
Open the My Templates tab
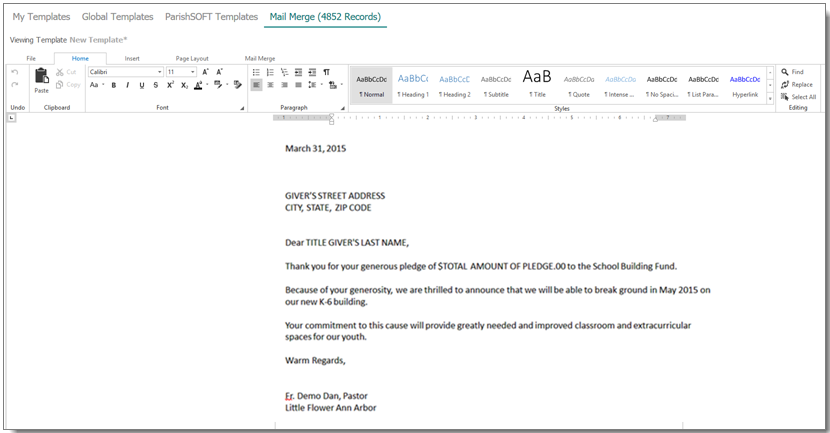point(41,17)
